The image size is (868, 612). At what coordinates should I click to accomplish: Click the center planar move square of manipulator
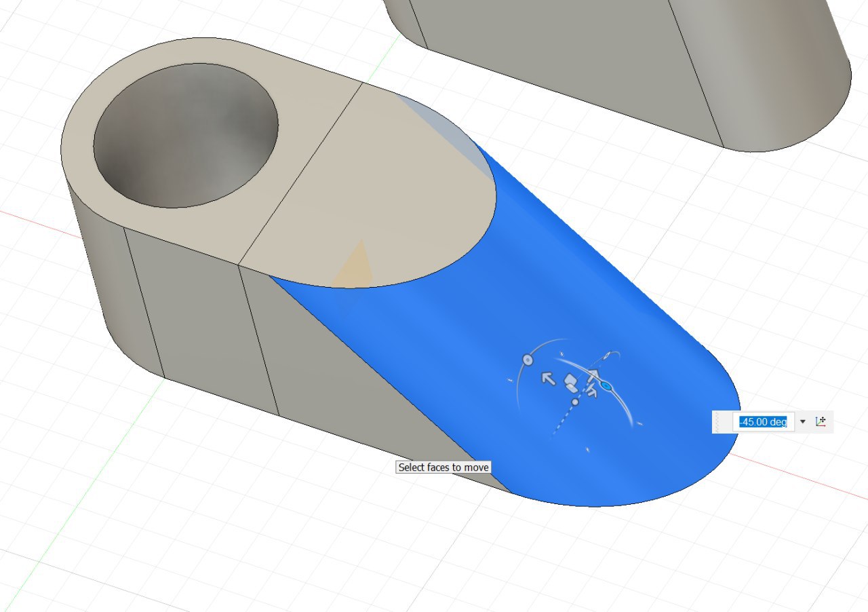coord(571,383)
